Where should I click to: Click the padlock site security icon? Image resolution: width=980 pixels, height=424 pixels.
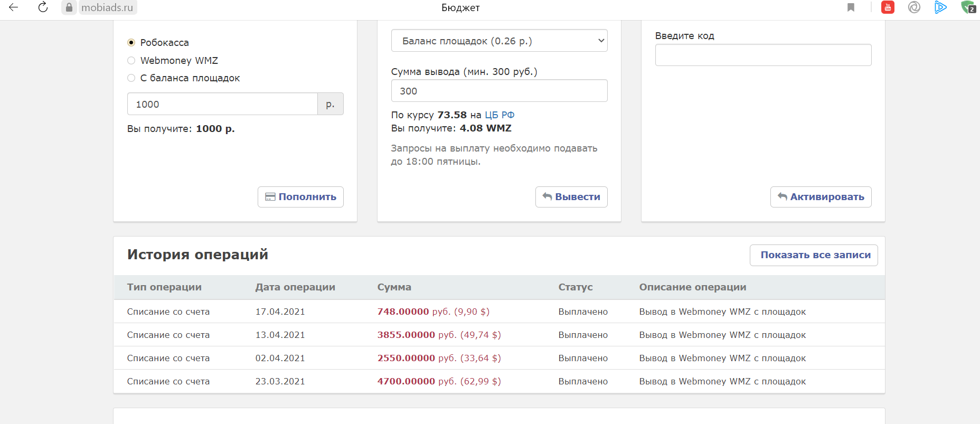pos(69,7)
